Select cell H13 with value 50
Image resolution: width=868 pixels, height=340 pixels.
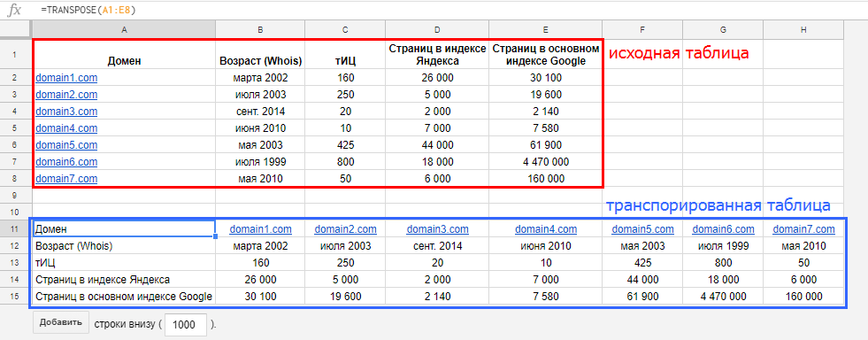tap(803, 262)
